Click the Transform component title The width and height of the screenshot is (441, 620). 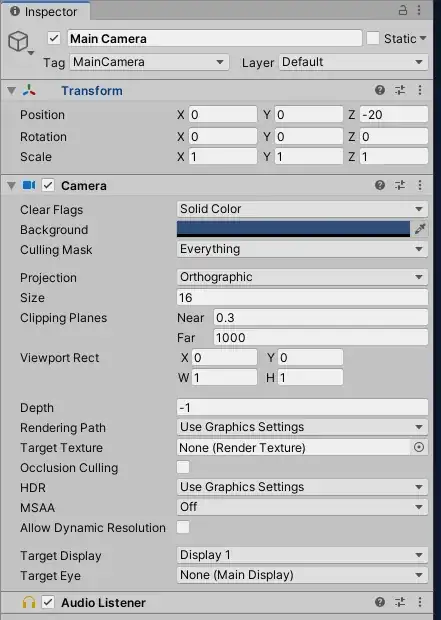[x=92, y=91]
